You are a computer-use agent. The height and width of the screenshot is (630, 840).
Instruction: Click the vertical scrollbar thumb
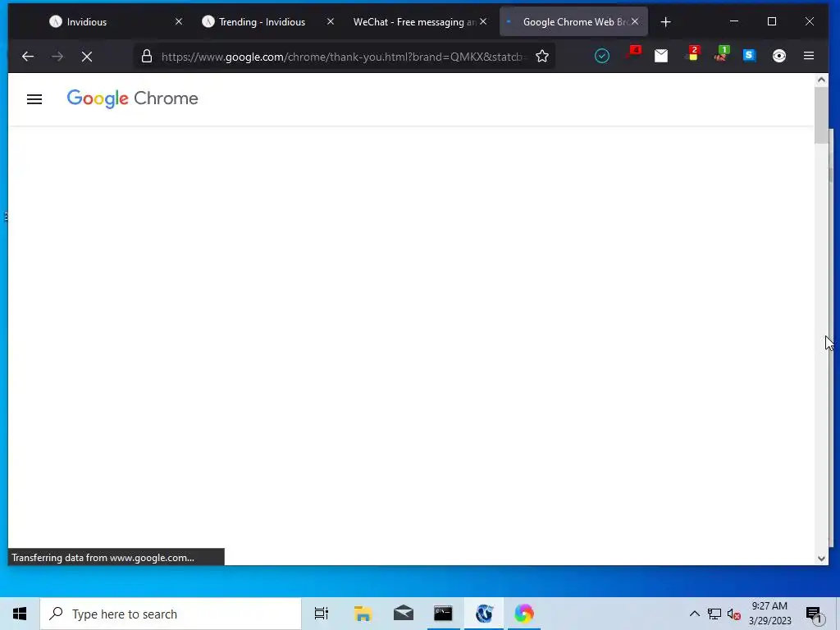click(821, 115)
